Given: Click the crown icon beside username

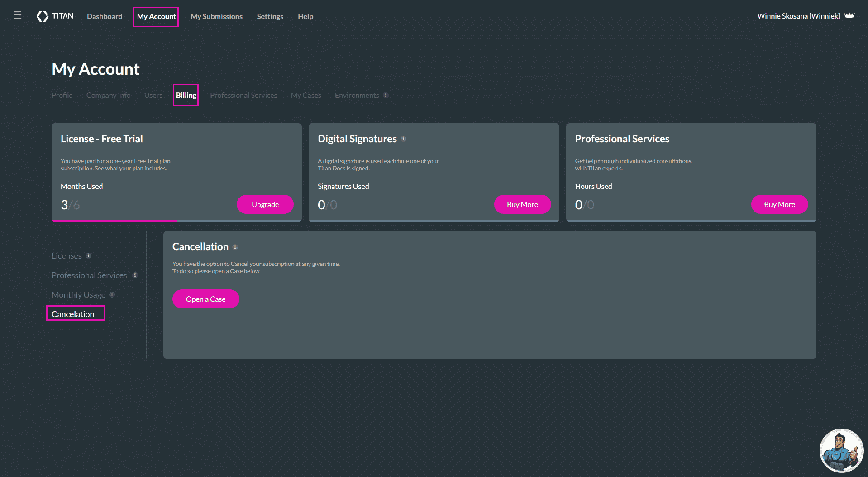Looking at the screenshot, I should click(849, 15).
